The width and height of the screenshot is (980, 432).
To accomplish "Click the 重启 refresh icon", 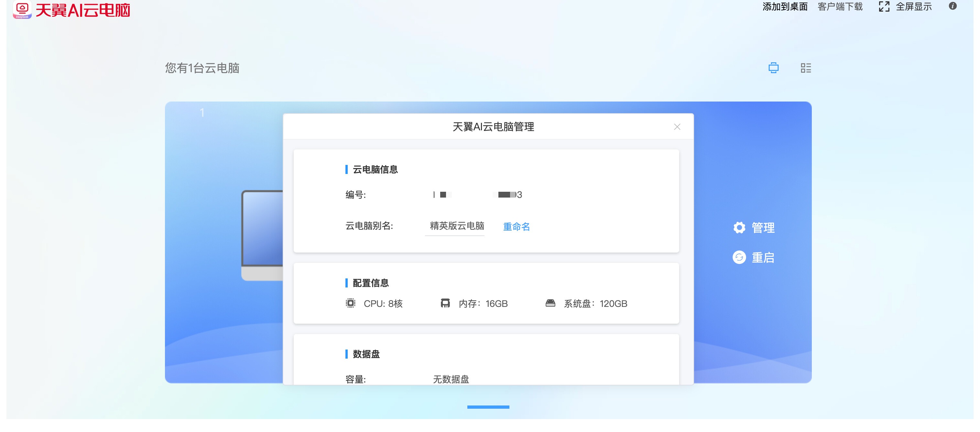I will click(739, 257).
